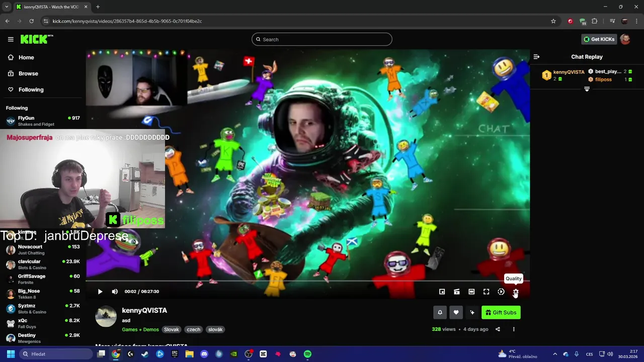Viewport: 644px width, 362px height.
Task: Click the red extension icon in toolbar
Action: point(570,21)
